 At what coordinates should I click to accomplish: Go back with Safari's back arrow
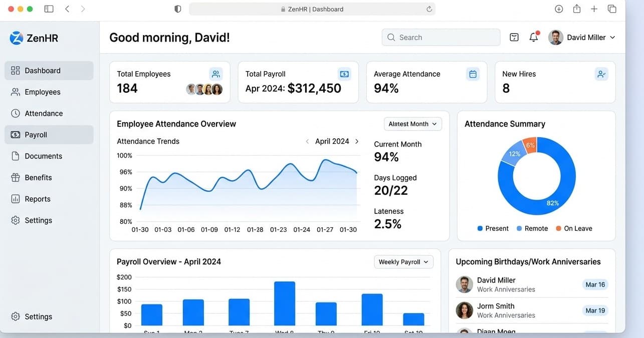tap(67, 9)
